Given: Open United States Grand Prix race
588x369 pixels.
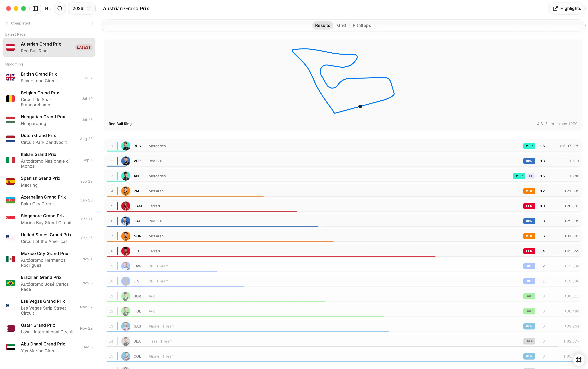Looking at the screenshot, I should 49,238.
